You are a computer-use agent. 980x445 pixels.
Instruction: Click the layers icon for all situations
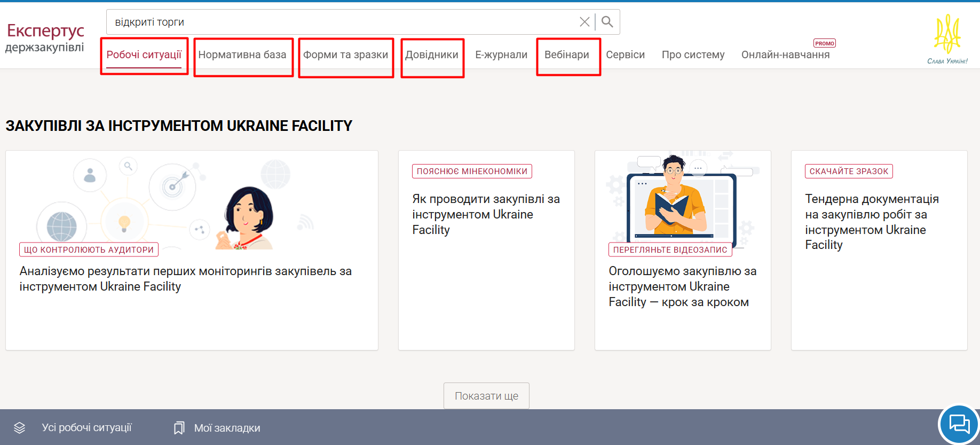20,428
